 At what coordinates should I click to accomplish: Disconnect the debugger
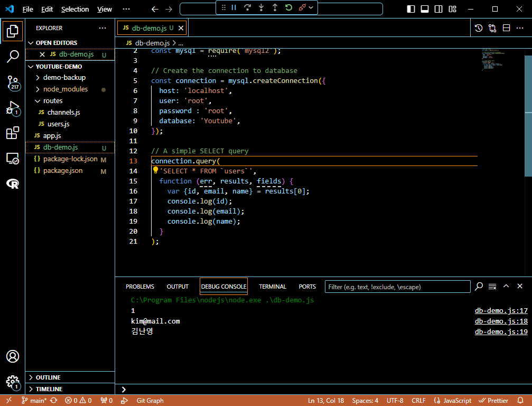(302, 7)
